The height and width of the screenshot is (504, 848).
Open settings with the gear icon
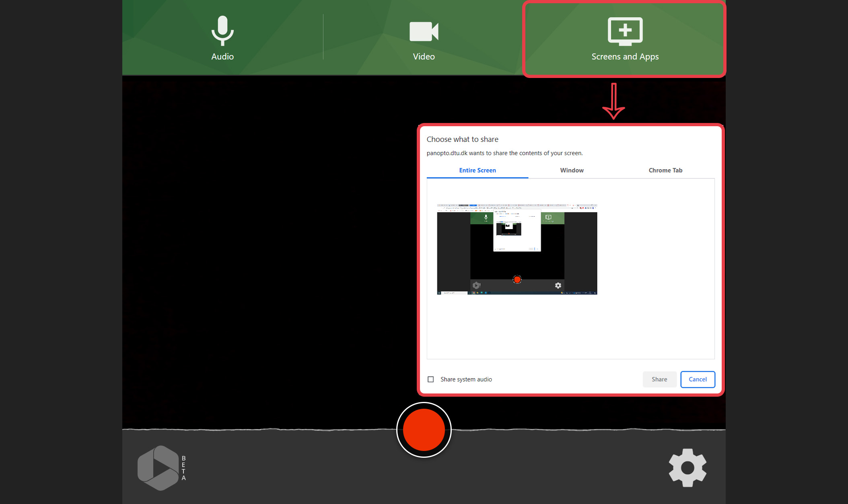(687, 468)
